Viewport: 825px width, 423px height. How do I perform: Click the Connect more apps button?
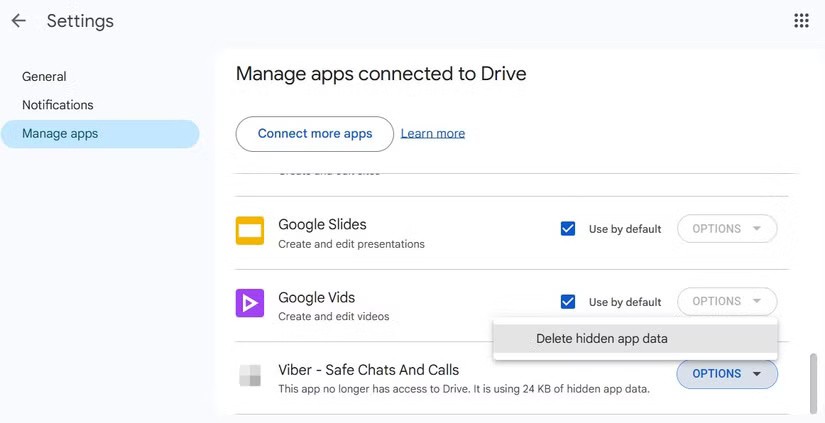point(315,134)
